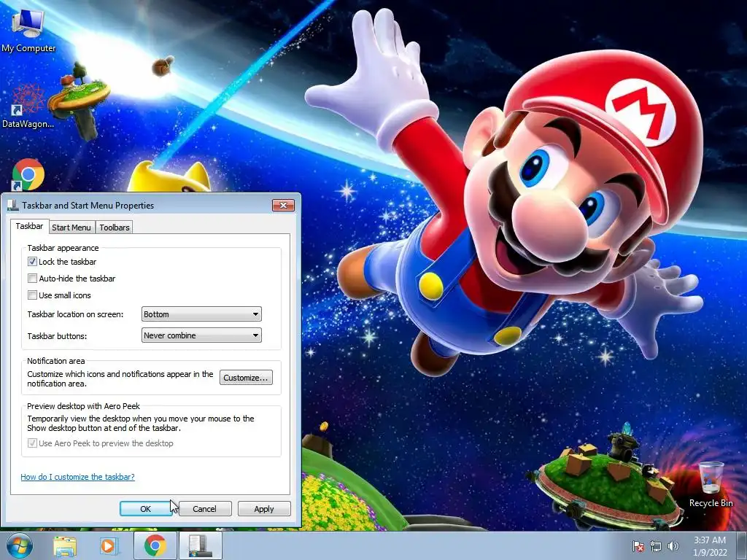Open the Action Center flag icon
The image size is (747, 560).
(x=638, y=546)
